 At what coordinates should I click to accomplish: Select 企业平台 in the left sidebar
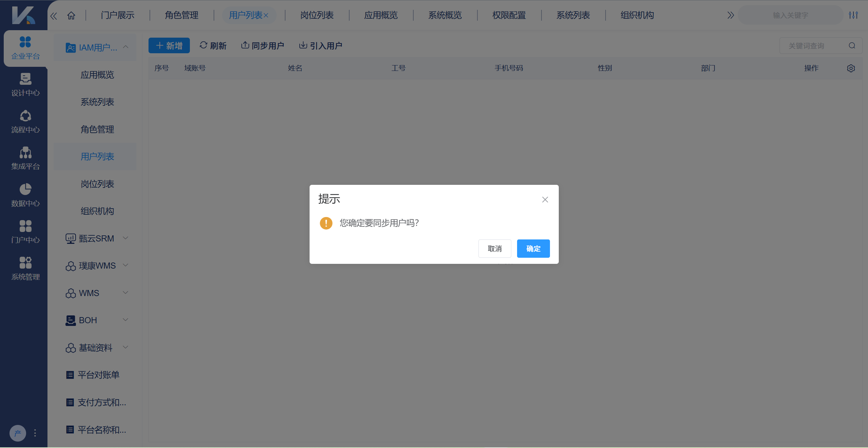click(25, 48)
